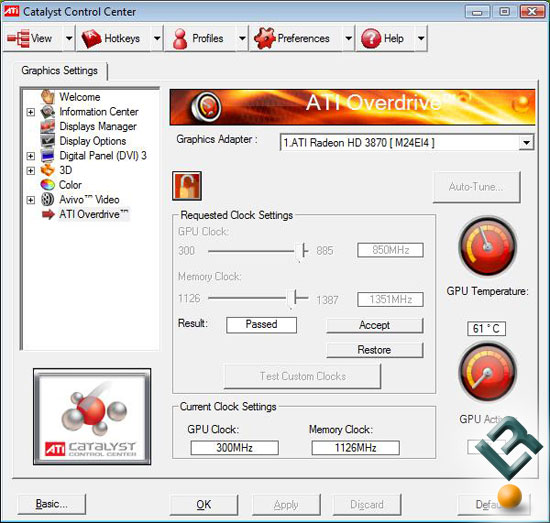
Task: Click the 850MHz GPU clock field
Action: (390, 250)
